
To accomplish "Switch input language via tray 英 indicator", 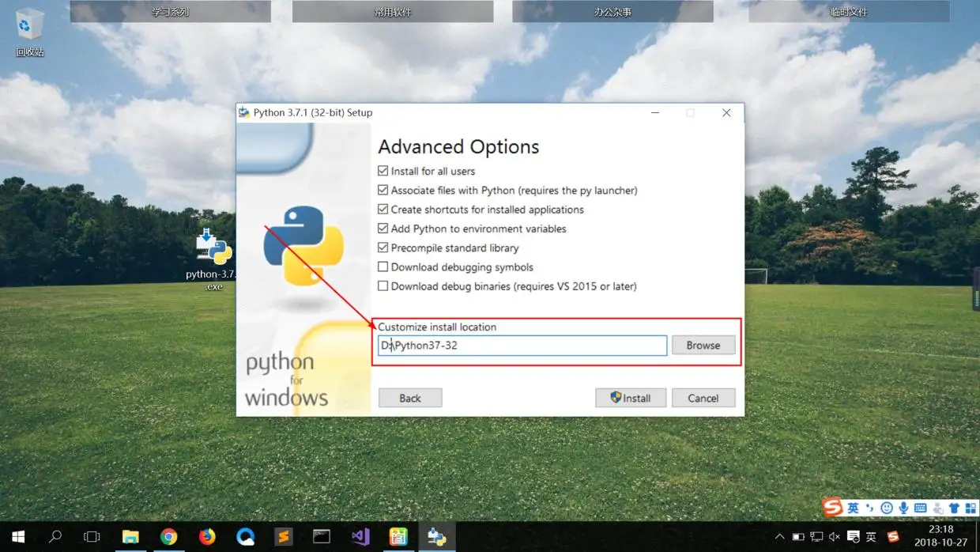I will coord(871,537).
